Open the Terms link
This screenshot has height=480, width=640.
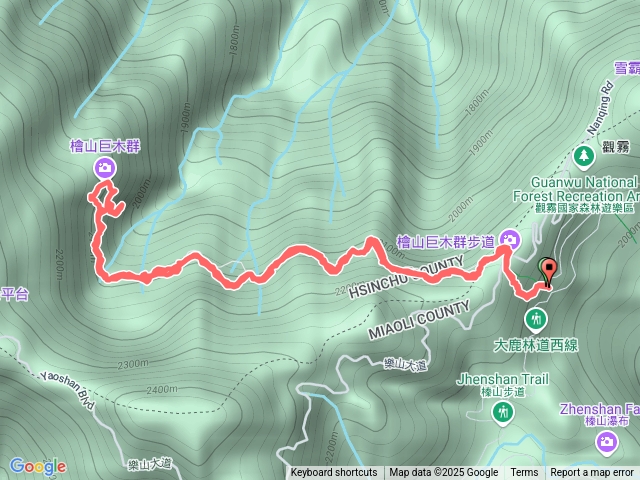524,473
